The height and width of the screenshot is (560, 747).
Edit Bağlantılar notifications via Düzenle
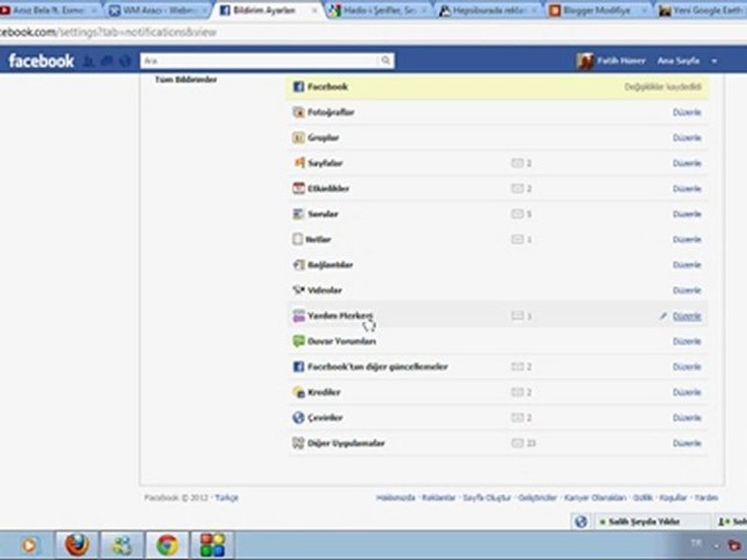686,264
